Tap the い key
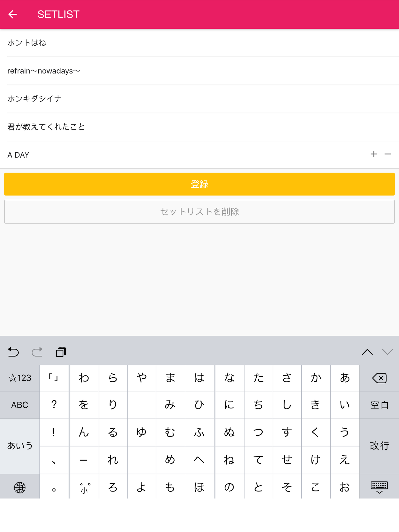This screenshot has height=532, width=399. coord(345,405)
